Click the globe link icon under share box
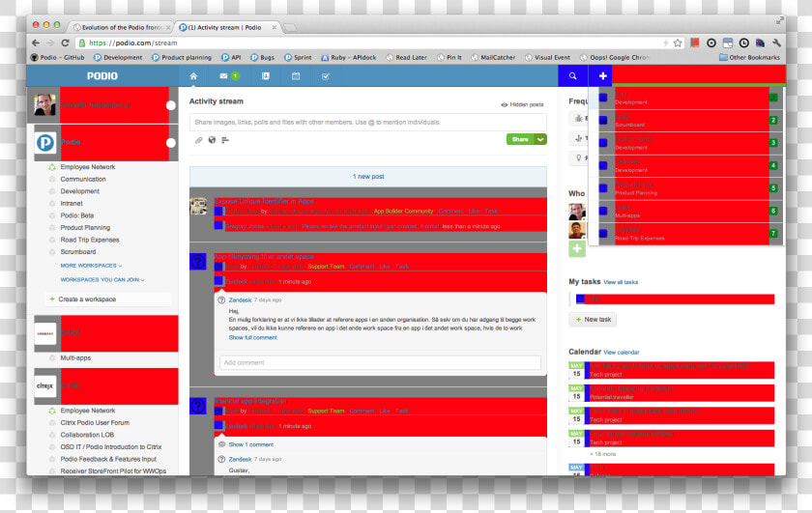This screenshot has width=812, height=513. (212, 140)
